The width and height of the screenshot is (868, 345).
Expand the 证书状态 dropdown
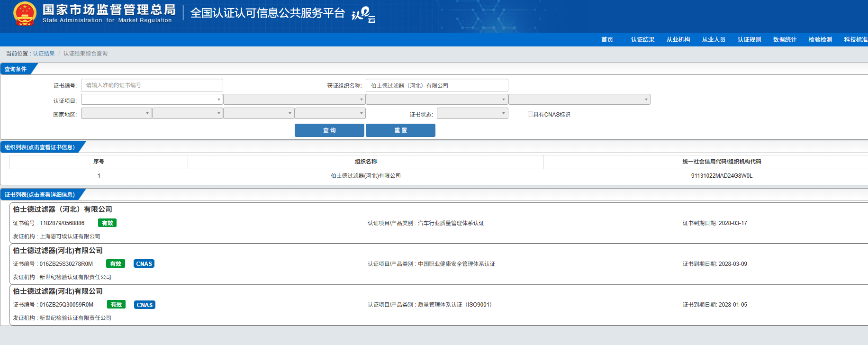pyautogui.click(x=472, y=114)
